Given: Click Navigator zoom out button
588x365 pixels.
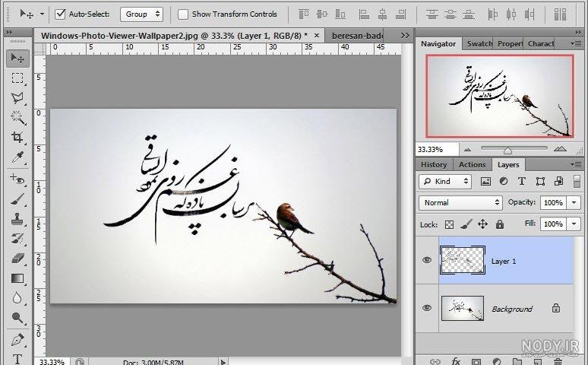Looking at the screenshot, I should [467, 150].
